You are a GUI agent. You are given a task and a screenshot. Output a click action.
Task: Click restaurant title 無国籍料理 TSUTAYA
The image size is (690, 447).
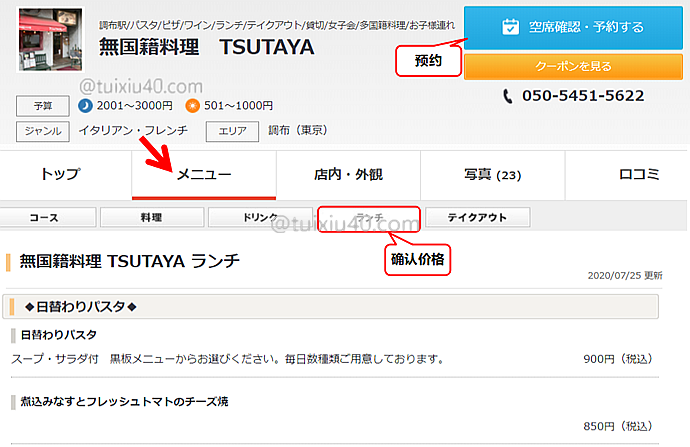tap(207, 47)
